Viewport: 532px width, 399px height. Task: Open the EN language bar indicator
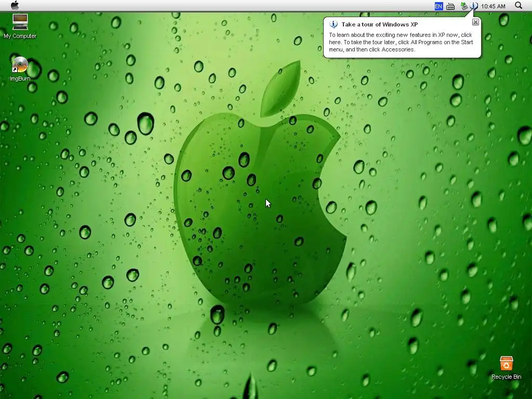pyautogui.click(x=438, y=6)
